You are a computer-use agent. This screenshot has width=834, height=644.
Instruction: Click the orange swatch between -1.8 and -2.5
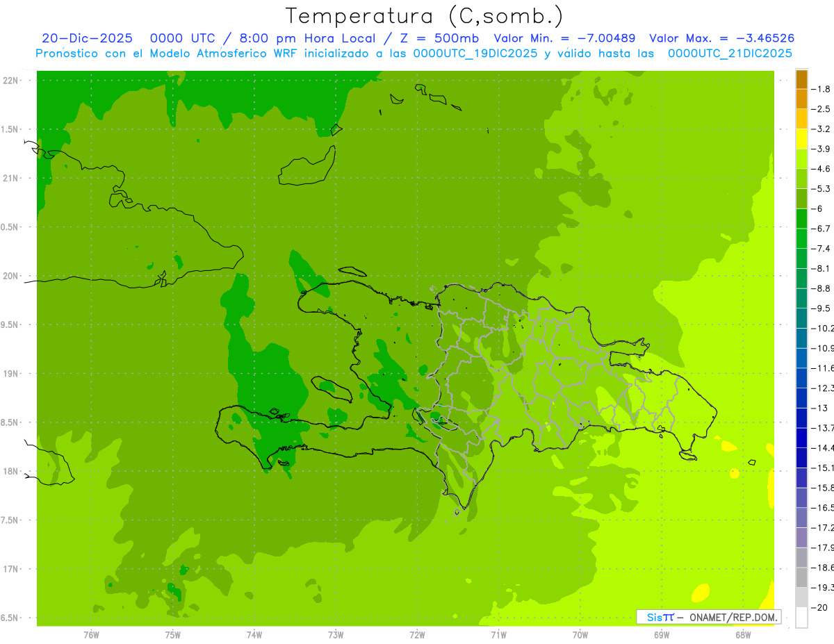[801, 99]
